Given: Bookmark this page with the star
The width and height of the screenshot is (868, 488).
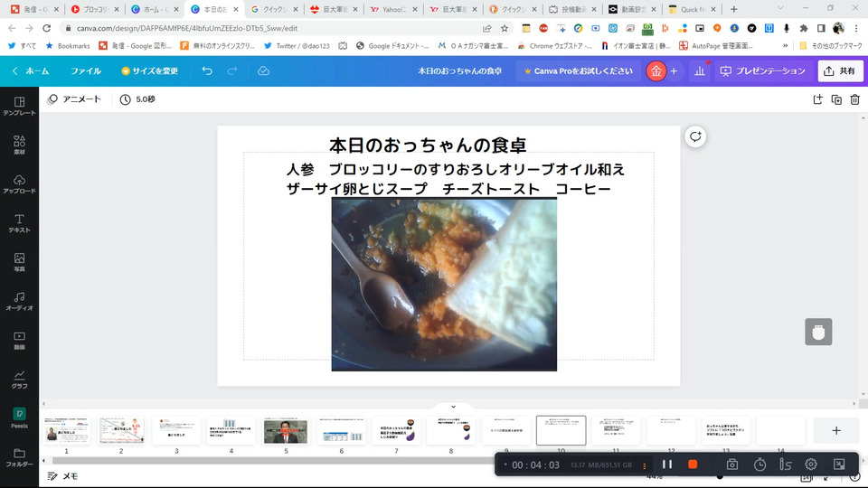Looking at the screenshot, I should coord(505,28).
